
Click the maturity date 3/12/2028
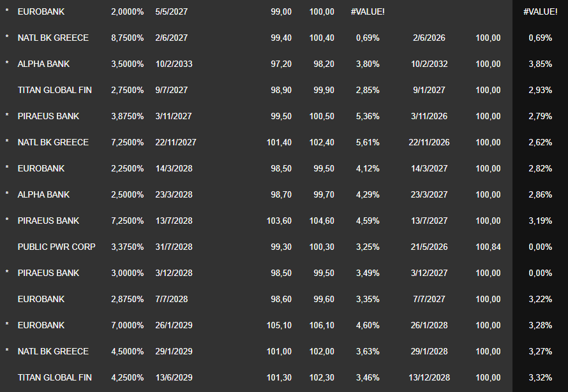[174, 273]
